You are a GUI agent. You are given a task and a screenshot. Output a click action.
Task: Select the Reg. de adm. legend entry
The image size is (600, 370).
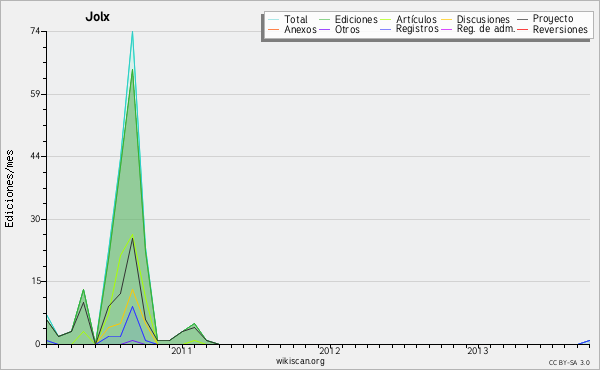(x=486, y=29)
